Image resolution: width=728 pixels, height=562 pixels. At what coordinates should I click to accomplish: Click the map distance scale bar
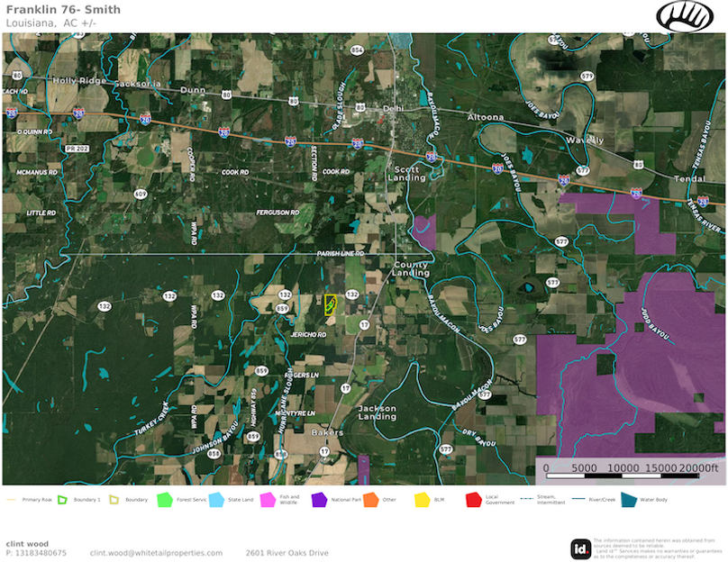(x=631, y=468)
